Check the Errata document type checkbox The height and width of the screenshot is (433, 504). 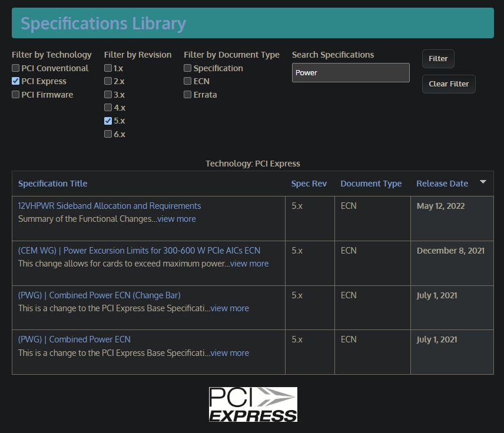tap(187, 95)
